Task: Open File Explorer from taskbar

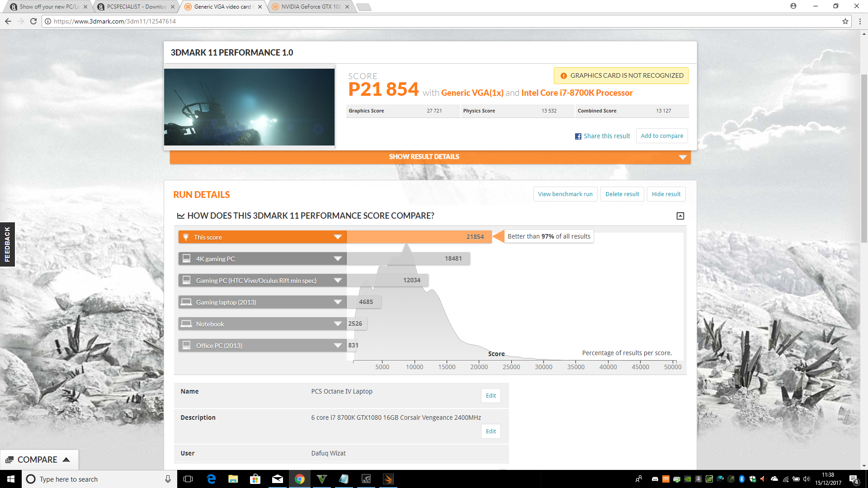Action: coord(233,479)
